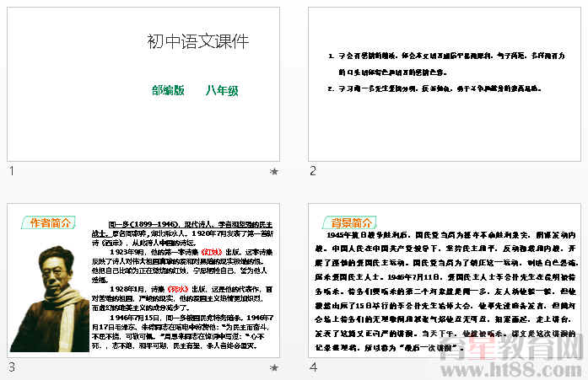Screen dimensions: 588x380
Task: Click the 作者简介 label banner
Action: coord(49,223)
